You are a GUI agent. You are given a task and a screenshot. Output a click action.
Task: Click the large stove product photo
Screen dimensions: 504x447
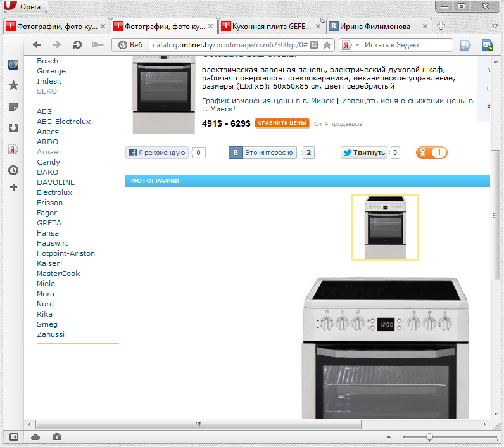[x=386, y=348]
